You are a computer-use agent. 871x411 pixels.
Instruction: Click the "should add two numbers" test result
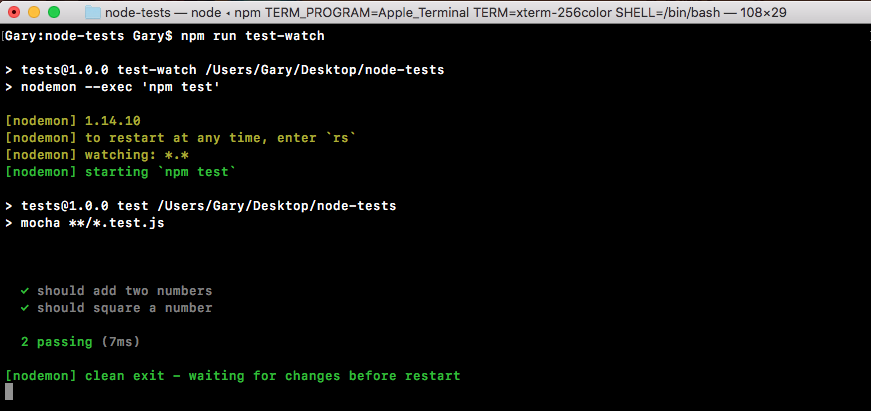click(x=124, y=291)
